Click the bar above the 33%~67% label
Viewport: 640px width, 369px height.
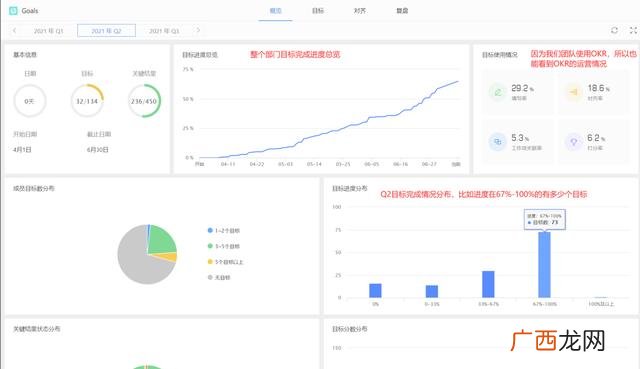pyautogui.click(x=488, y=284)
